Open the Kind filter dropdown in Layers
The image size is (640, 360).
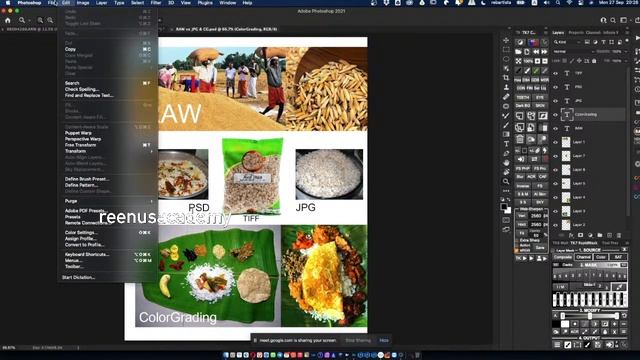pos(567,42)
